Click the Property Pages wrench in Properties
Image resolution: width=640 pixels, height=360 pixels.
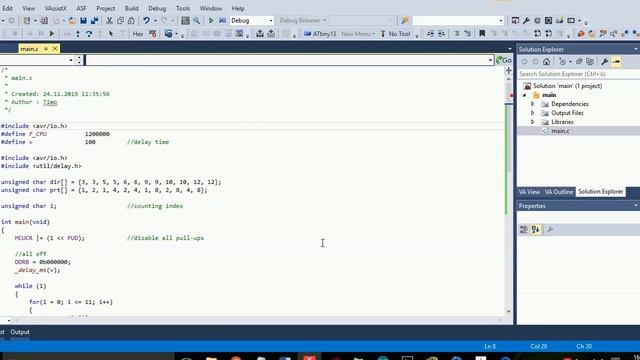coord(550,230)
